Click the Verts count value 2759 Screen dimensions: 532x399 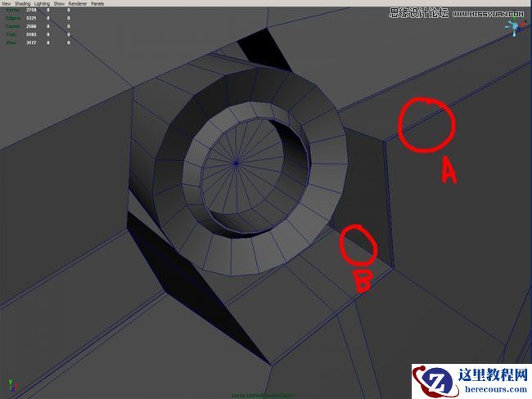[x=31, y=10]
